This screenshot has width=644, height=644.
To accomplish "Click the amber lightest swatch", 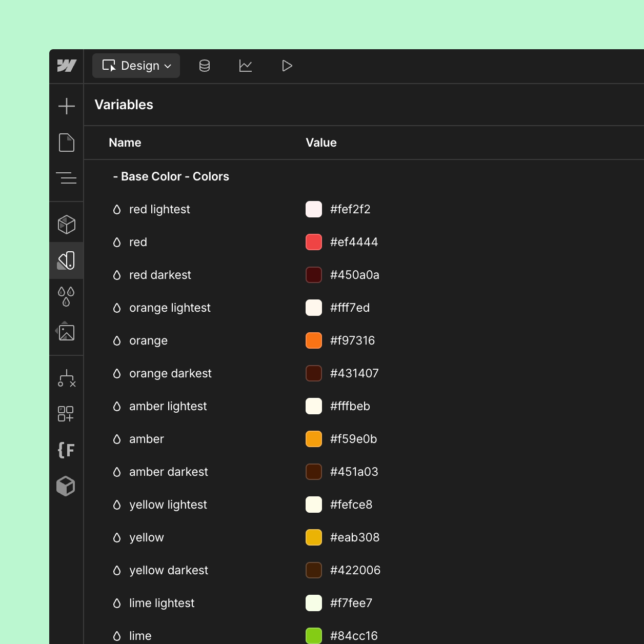I will (x=314, y=406).
